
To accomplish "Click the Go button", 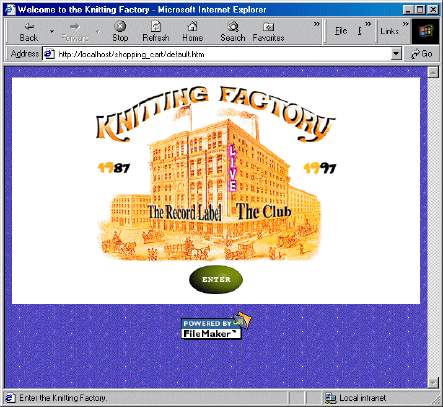I will pyautogui.click(x=422, y=54).
